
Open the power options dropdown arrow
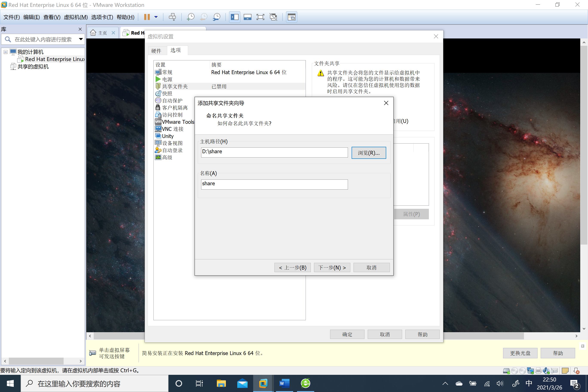pos(156,17)
